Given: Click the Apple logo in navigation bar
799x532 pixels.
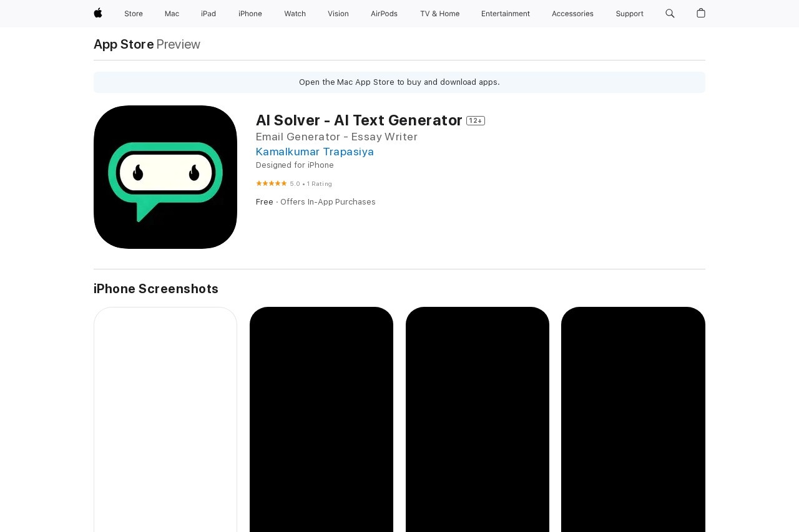Looking at the screenshot, I should pos(98,13).
